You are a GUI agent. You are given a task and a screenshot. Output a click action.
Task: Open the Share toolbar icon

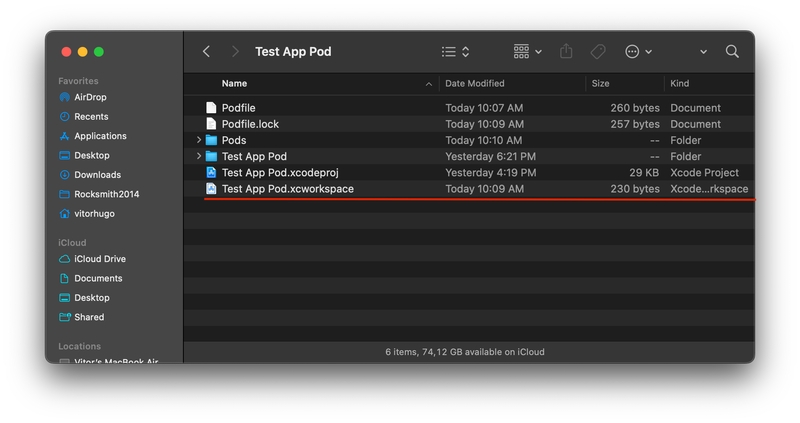tap(566, 52)
